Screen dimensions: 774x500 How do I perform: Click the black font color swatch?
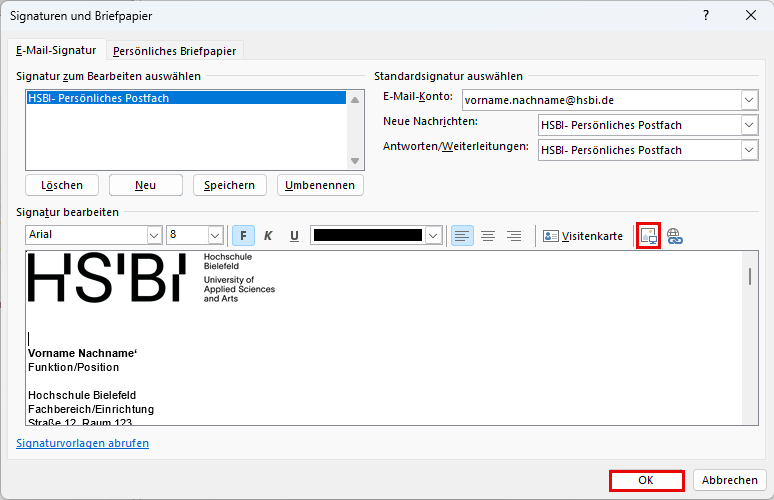[368, 235]
